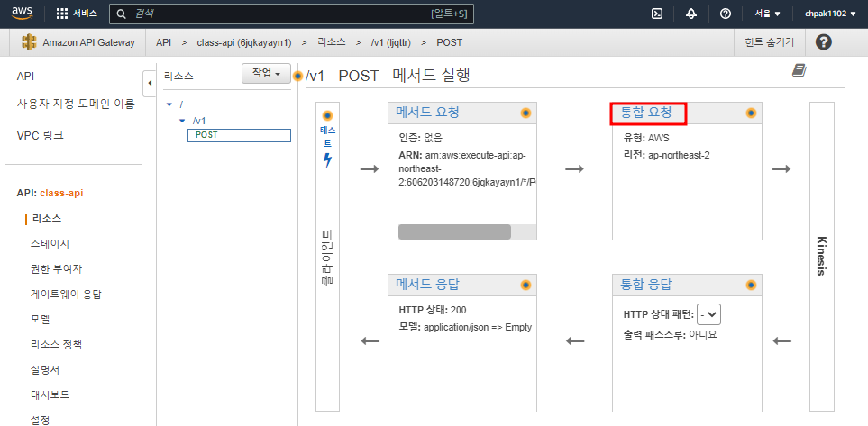
Task: Click horizontal scrollbar in method request box
Action: pyautogui.click(x=454, y=231)
